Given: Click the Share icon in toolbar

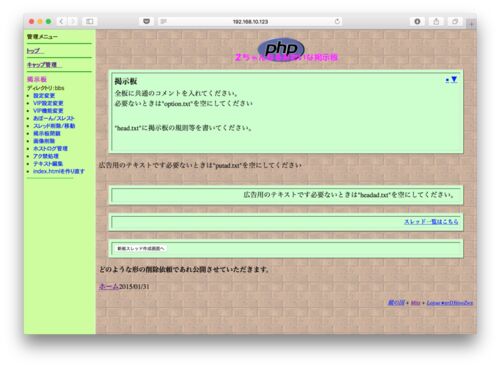Looking at the screenshot, I should click(x=436, y=21).
